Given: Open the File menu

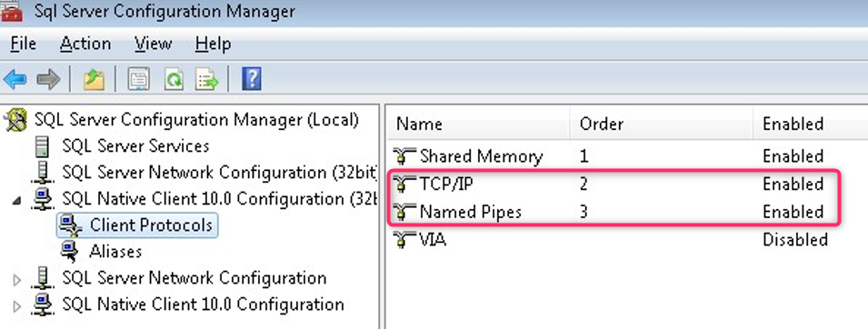Looking at the screenshot, I should point(24,44).
